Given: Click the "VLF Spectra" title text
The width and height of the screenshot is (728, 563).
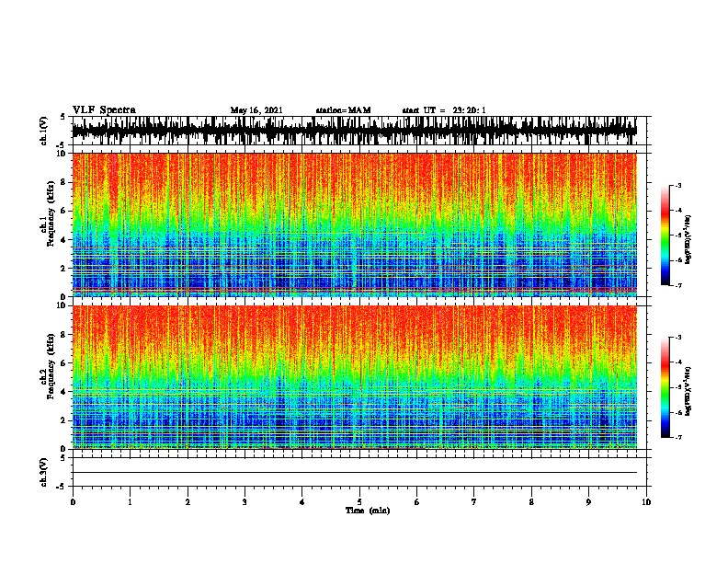Looking at the screenshot, I should point(104,110).
